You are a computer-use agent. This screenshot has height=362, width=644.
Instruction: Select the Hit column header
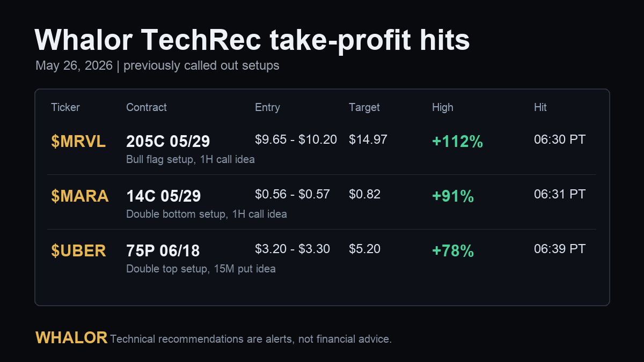tap(540, 107)
